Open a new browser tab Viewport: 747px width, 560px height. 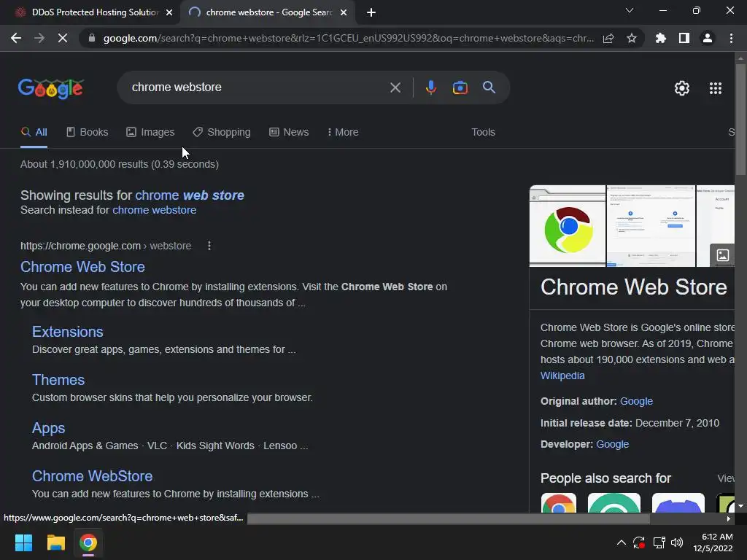tap(371, 12)
